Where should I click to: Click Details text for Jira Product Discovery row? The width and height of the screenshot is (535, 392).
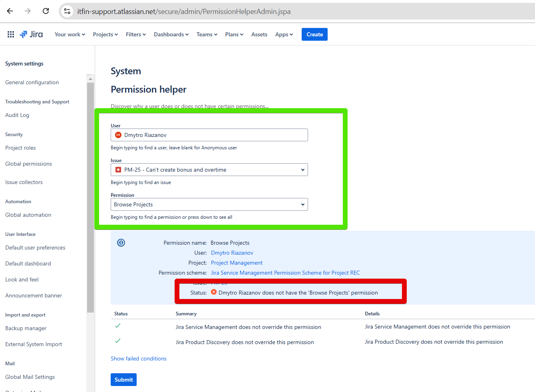click(434, 342)
